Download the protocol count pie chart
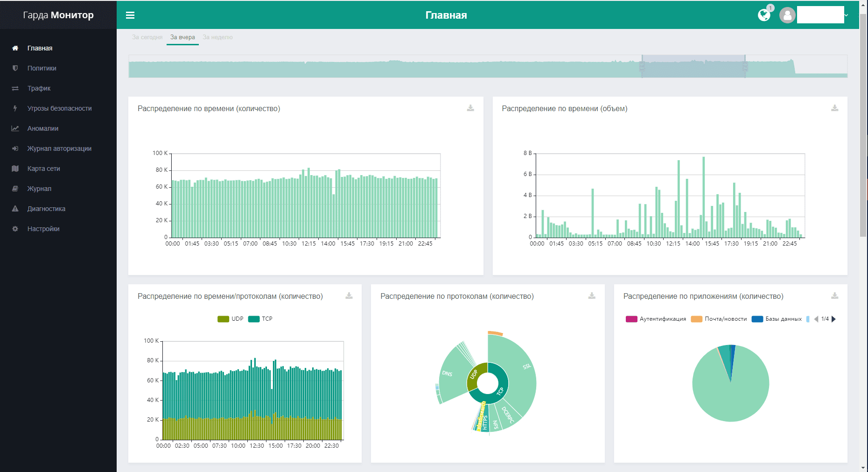868x472 pixels. pyautogui.click(x=592, y=296)
